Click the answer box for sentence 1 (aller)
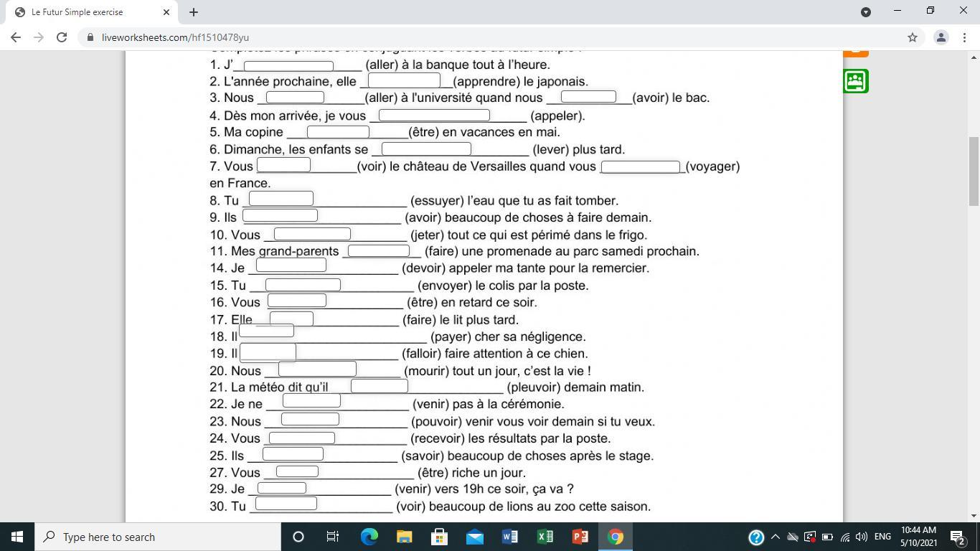980x551 pixels. tap(288, 66)
